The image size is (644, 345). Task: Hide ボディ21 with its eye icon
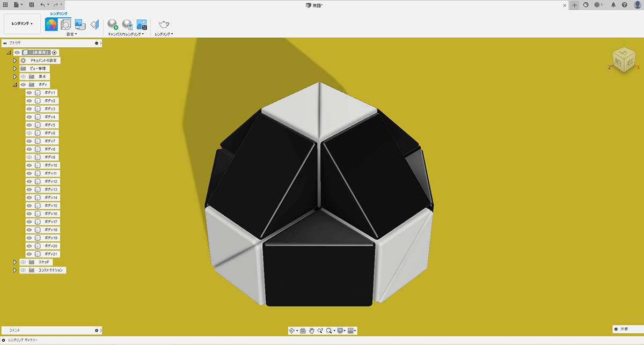tap(30, 254)
